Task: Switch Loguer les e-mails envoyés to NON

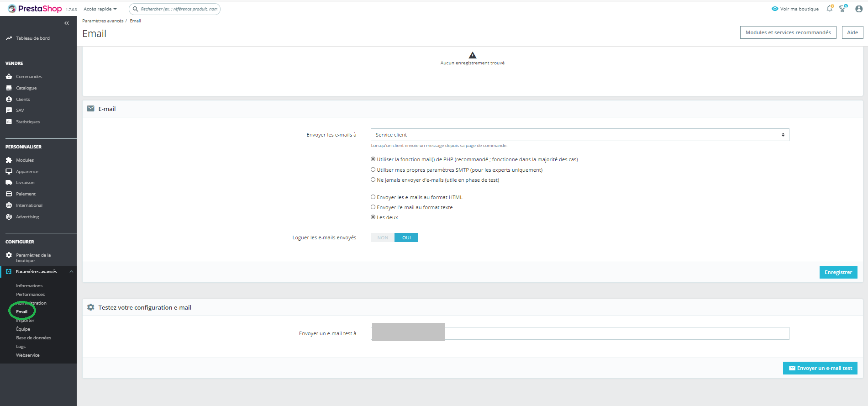Action: [x=383, y=237]
